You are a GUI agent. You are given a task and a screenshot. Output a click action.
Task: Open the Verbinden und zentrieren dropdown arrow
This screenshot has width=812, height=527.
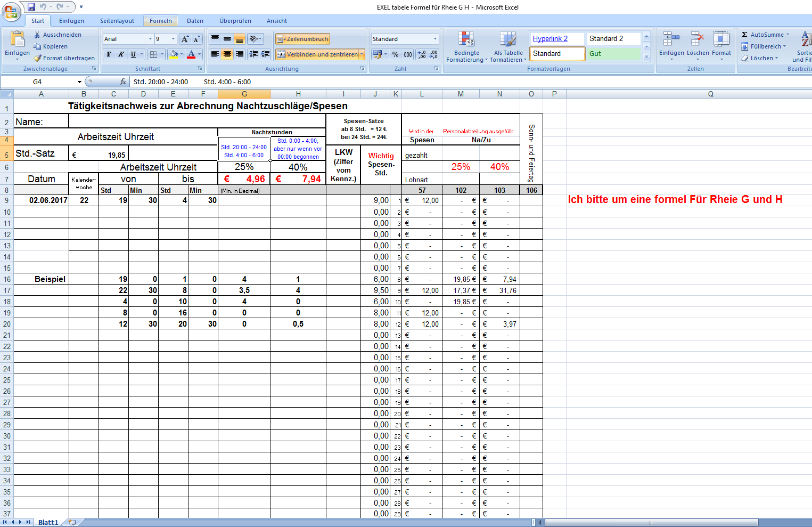362,54
